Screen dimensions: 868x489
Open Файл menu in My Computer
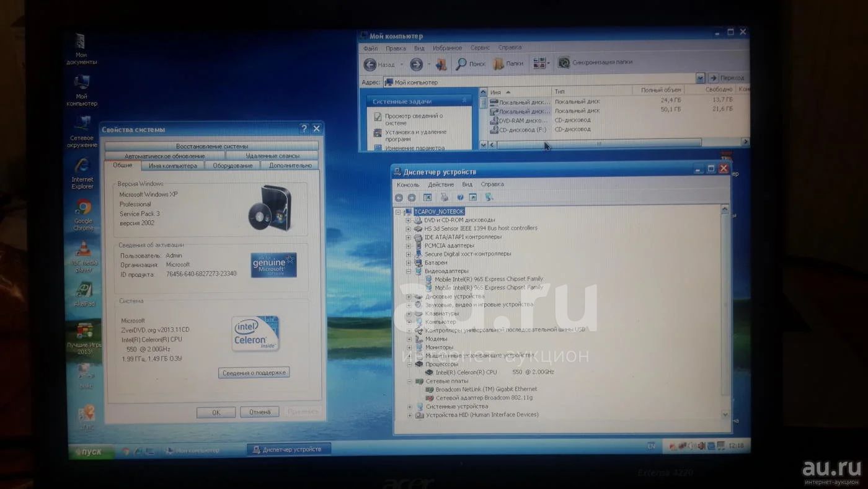point(370,48)
